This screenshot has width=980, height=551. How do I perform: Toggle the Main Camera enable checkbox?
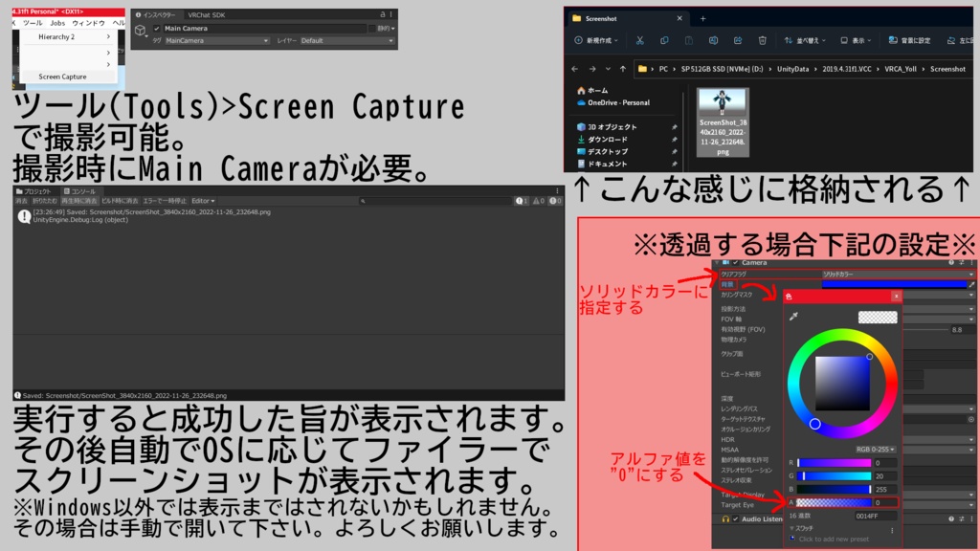tap(155, 29)
